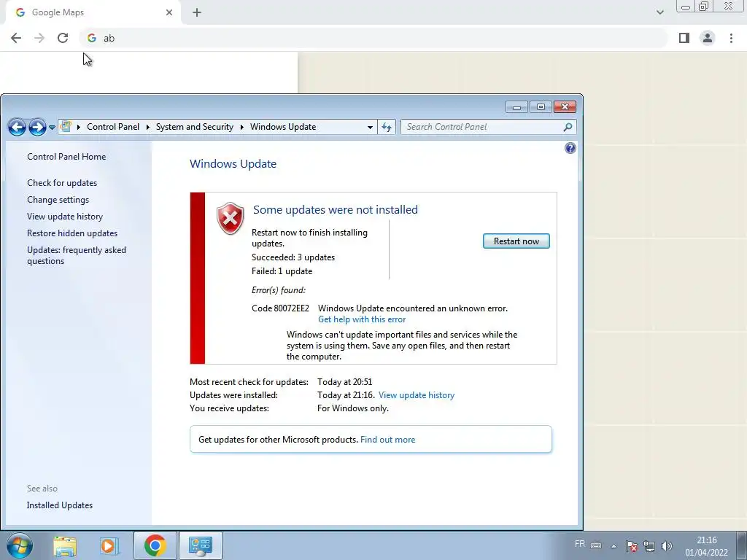Open Help with blue question mark

(x=570, y=148)
